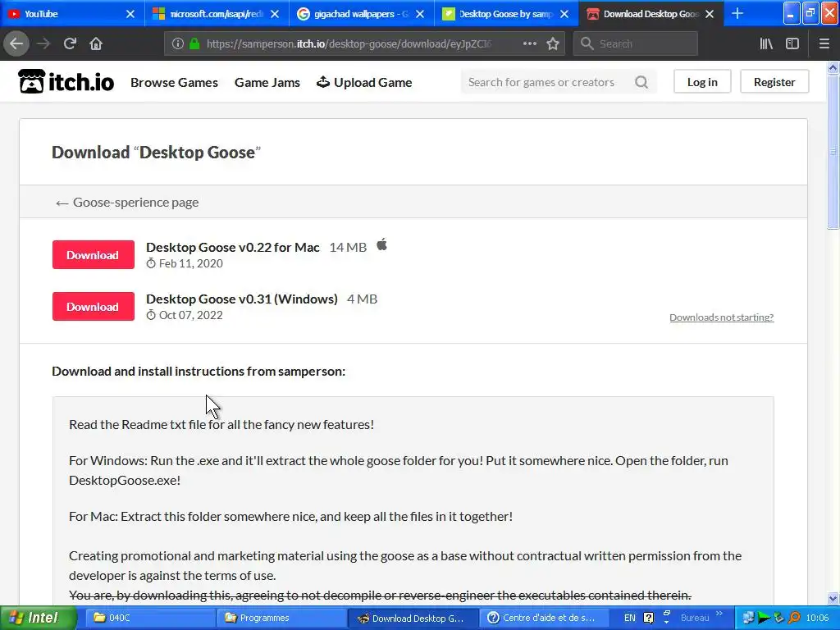This screenshot has height=630, width=840.
Task: Click the EN language indicator
Action: (629, 618)
